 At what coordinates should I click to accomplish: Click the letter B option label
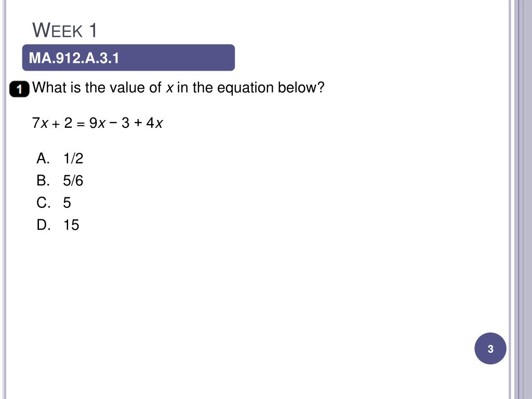click(x=43, y=180)
